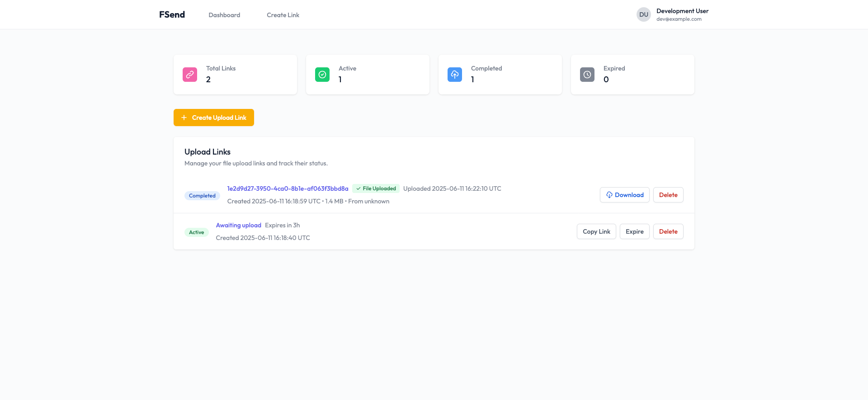Click the blue Completed cloud upload icon
This screenshot has height=400, width=868.
point(455,75)
